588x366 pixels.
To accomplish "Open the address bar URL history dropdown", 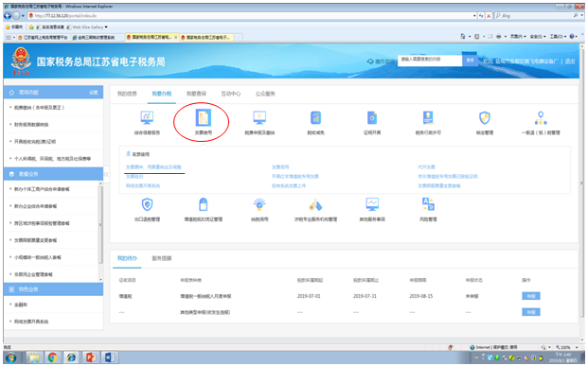I will (x=474, y=16).
